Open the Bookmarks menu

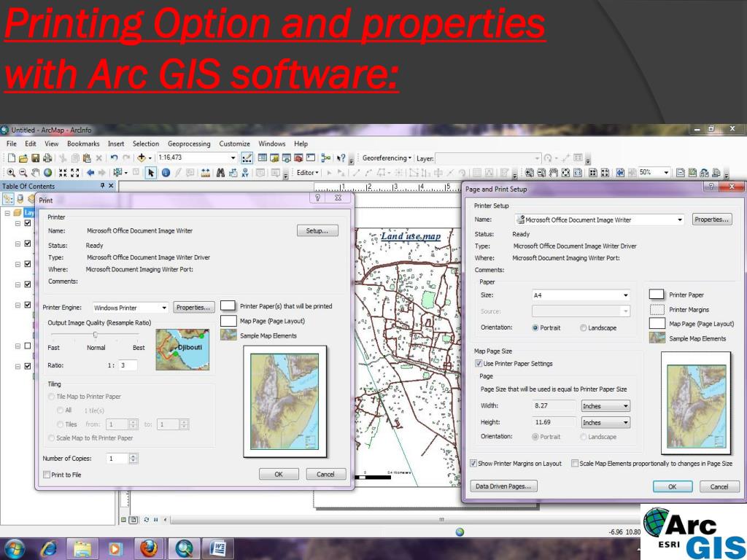tap(83, 144)
